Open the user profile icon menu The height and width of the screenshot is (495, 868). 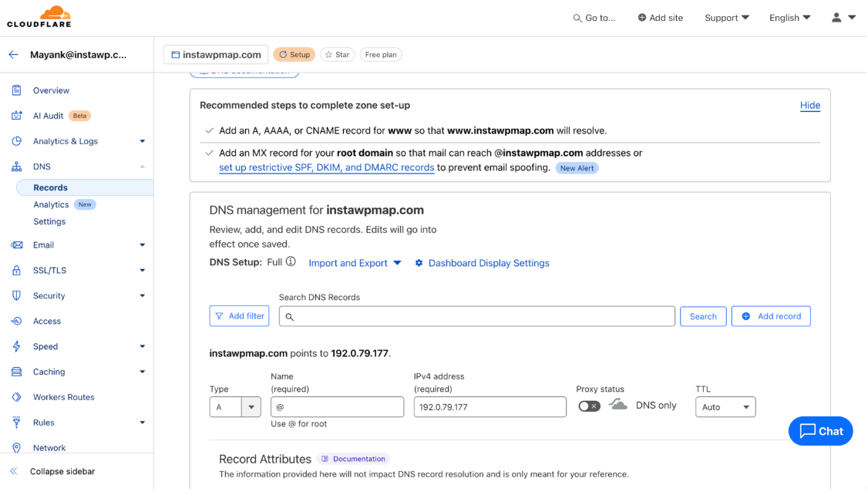point(843,18)
